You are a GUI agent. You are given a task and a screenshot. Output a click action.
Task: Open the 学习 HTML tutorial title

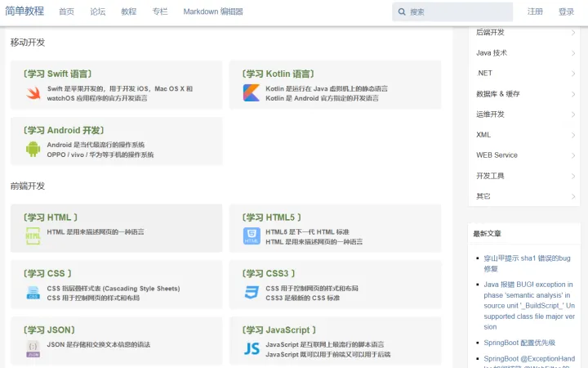point(51,218)
